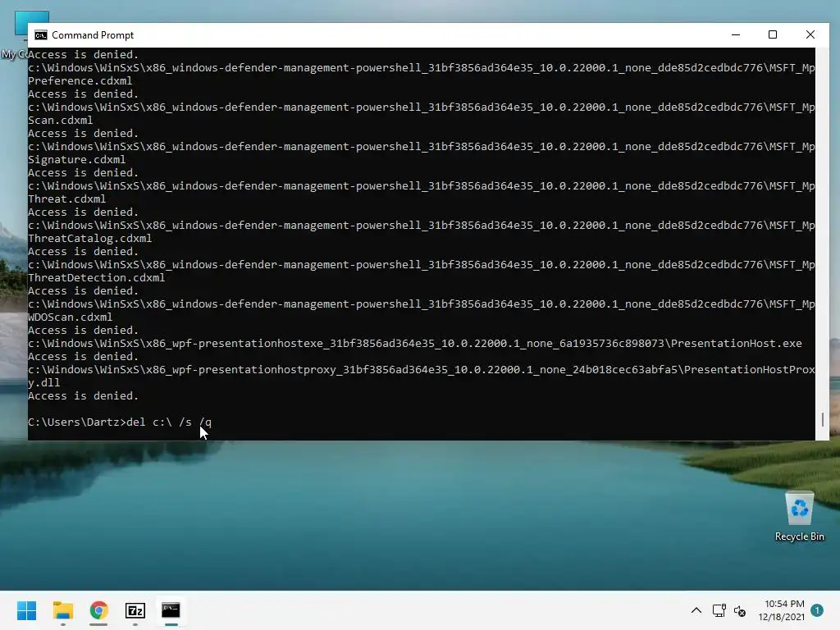Click the 'ThreatDetection.cdxml' output line
Viewport: 840px width, 630px height.
[x=97, y=278]
